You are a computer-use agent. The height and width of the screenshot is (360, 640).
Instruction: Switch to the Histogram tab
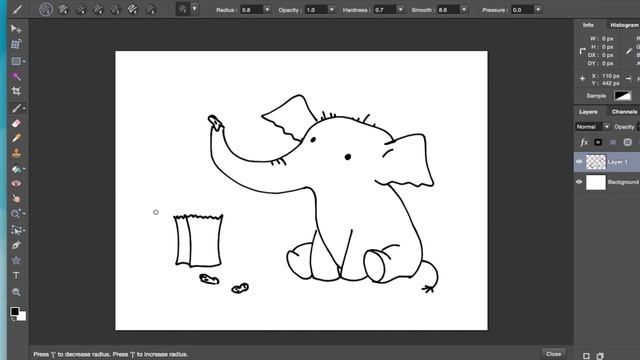tap(624, 25)
